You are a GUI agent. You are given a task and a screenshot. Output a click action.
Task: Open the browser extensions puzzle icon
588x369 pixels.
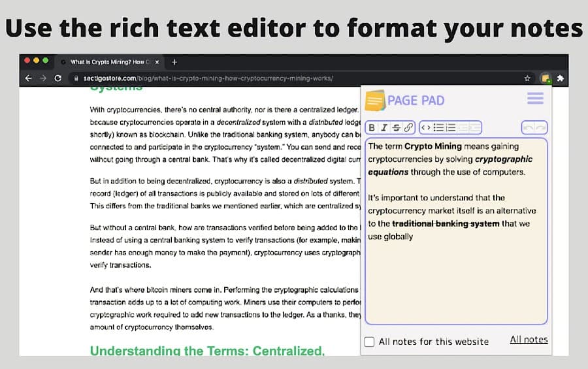point(561,78)
